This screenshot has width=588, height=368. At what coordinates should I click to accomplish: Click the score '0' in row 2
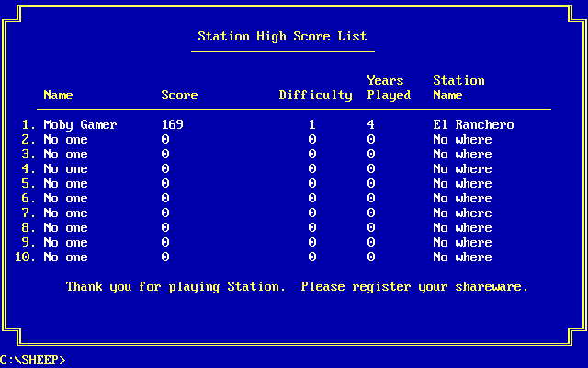click(165, 139)
